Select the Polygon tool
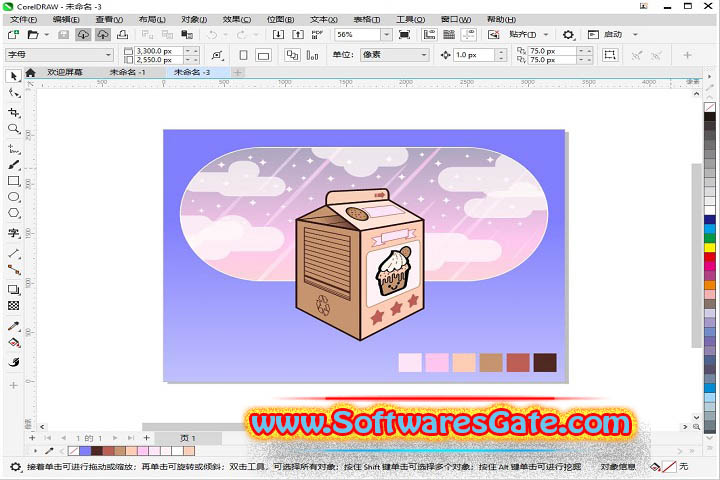The image size is (720, 480). click(x=14, y=213)
